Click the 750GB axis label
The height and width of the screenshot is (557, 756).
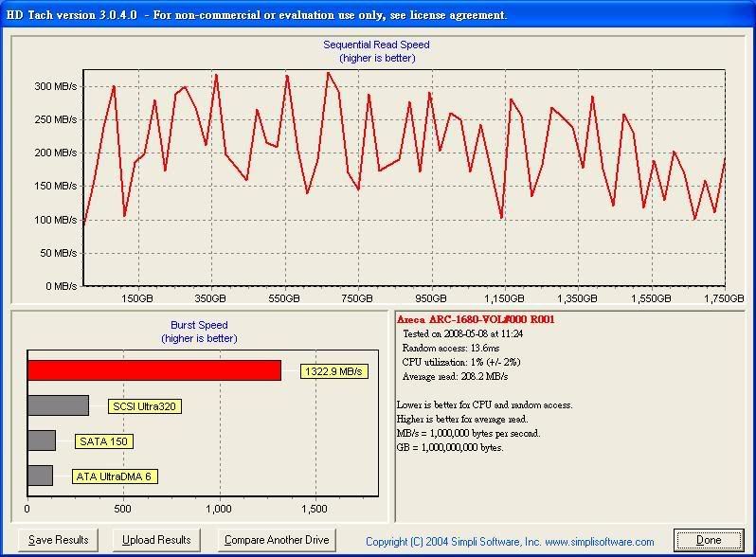[x=357, y=298]
